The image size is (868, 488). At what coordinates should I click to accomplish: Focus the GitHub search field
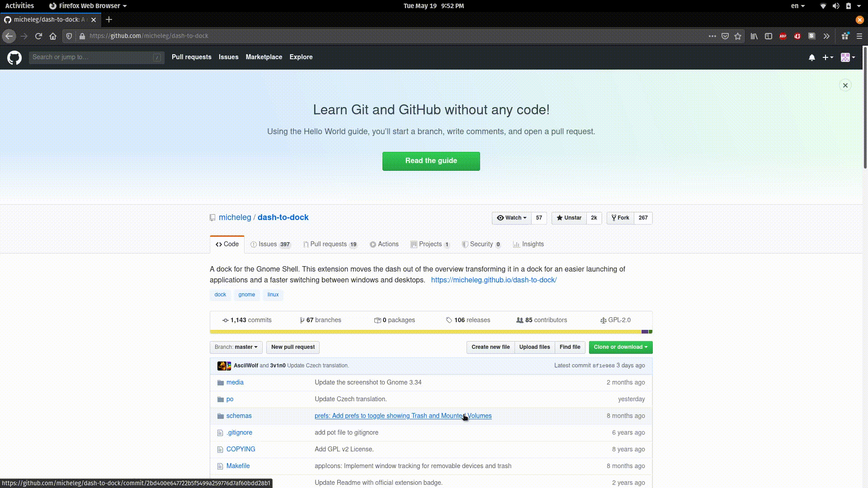pos(96,57)
